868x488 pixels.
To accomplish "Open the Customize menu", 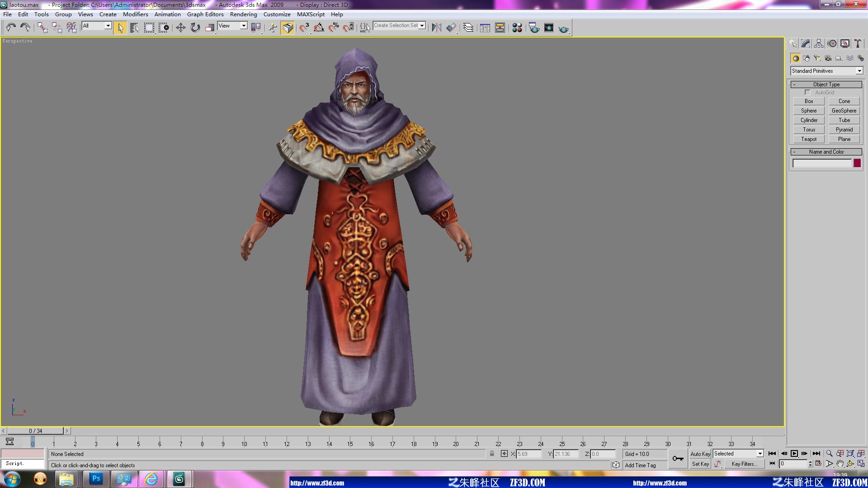I will (277, 14).
